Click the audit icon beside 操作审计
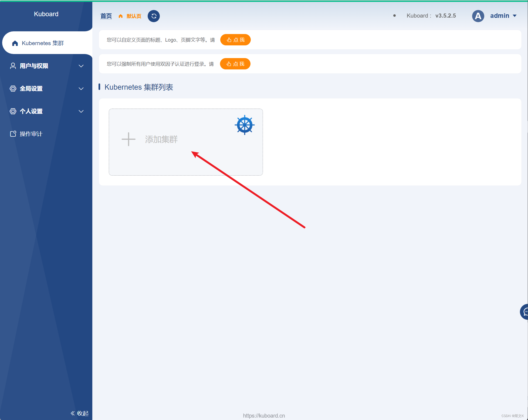Viewport: 528px width, 420px height. (13, 134)
